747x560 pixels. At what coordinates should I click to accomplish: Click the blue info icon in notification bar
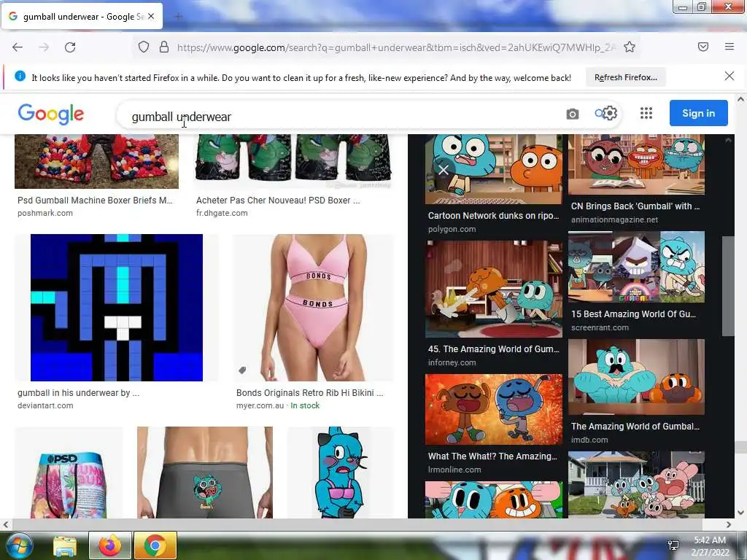pyautogui.click(x=20, y=76)
